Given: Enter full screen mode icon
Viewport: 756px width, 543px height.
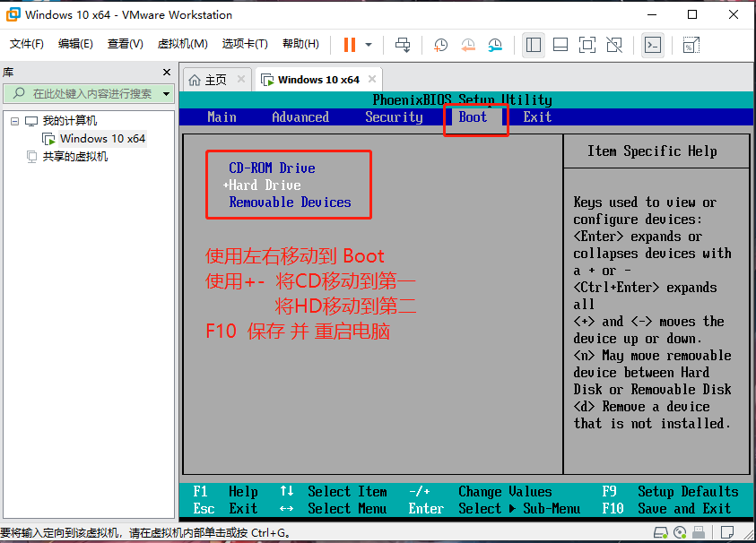Looking at the screenshot, I should (x=587, y=45).
